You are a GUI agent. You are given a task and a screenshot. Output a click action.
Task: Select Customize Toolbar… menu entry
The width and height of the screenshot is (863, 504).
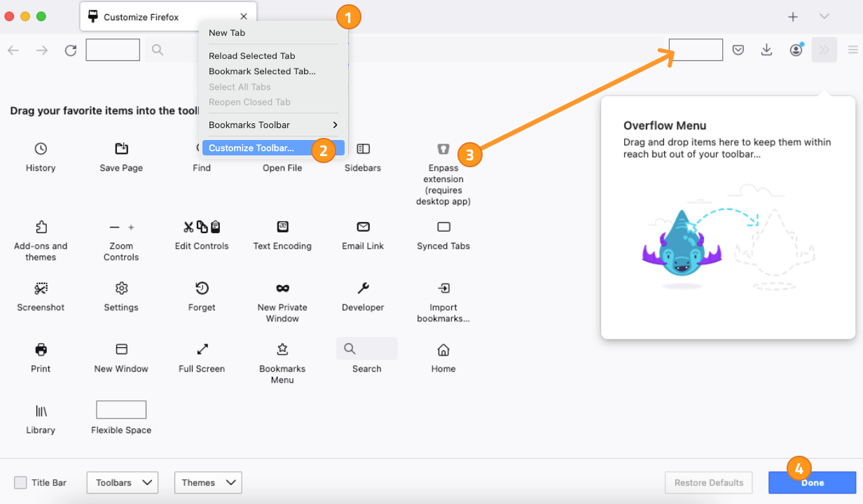(273, 148)
